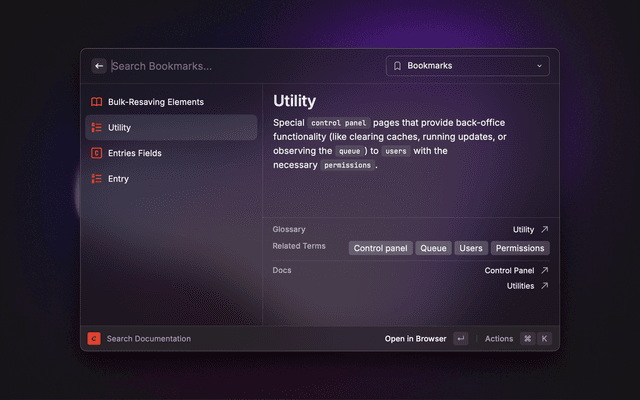Click the icon beside Entries Fields

(x=96, y=153)
